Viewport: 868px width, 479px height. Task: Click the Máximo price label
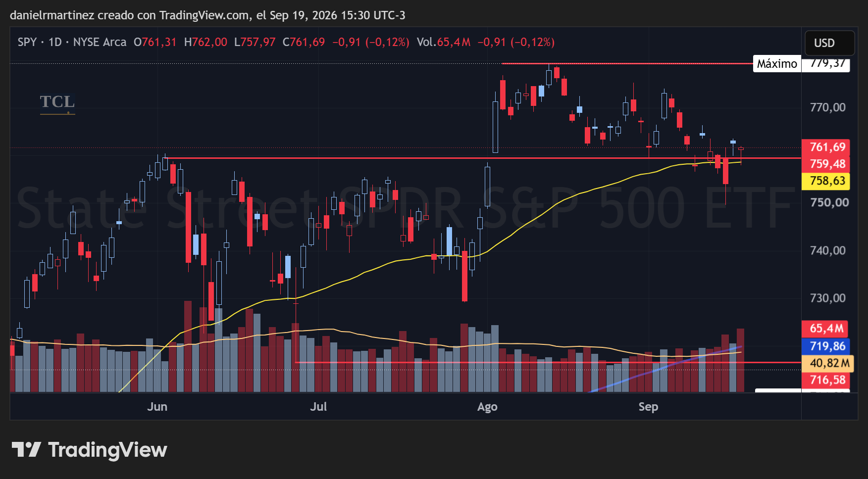pyautogui.click(x=777, y=64)
